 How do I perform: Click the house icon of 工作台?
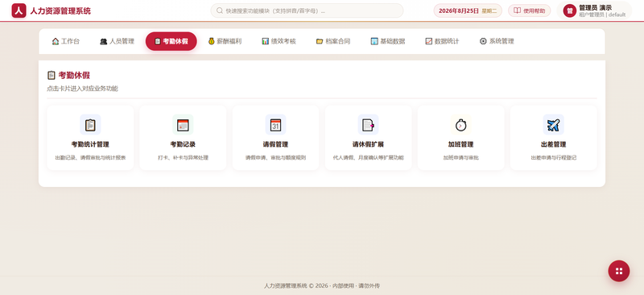(56, 41)
